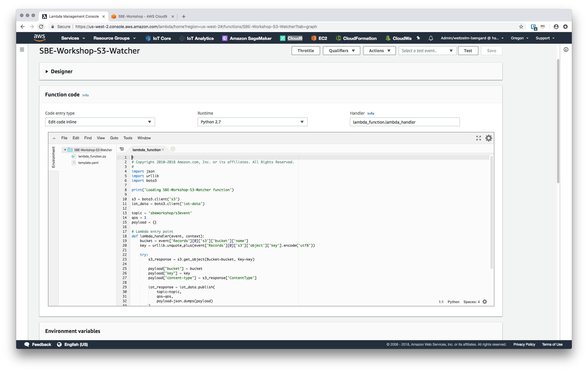Open the editor File menu

pyautogui.click(x=64, y=138)
